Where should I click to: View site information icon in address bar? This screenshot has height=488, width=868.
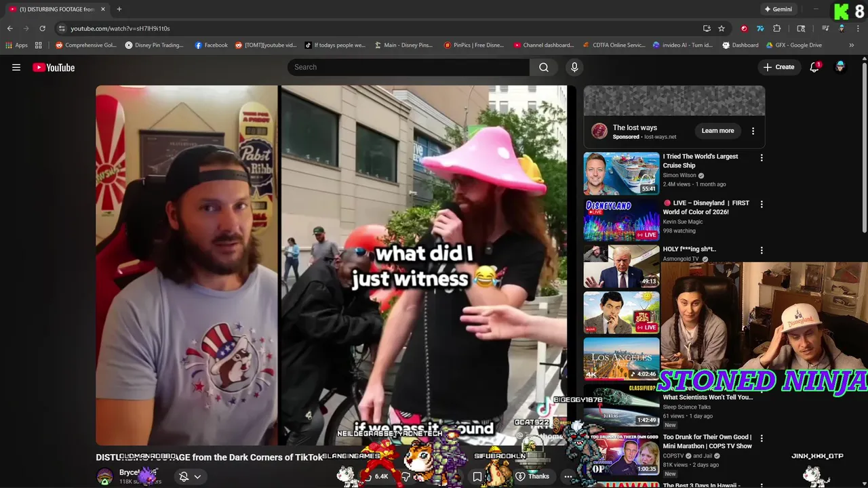pyautogui.click(x=62, y=28)
